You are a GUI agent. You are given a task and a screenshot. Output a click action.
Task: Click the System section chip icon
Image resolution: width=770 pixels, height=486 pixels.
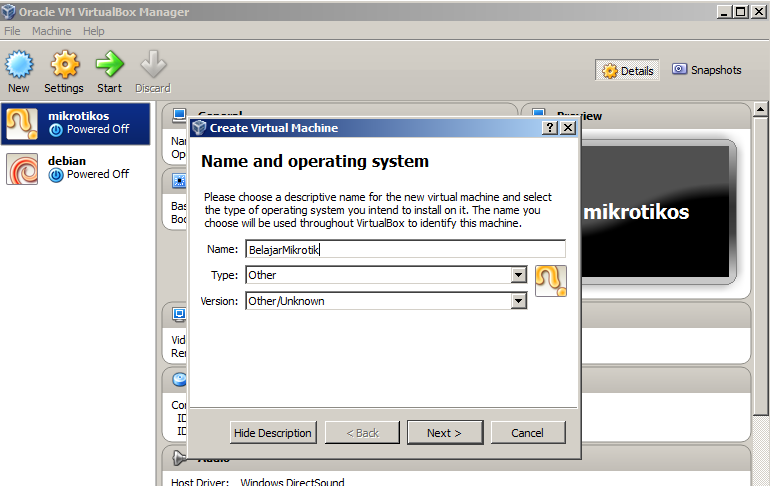[x=179, y=181]
